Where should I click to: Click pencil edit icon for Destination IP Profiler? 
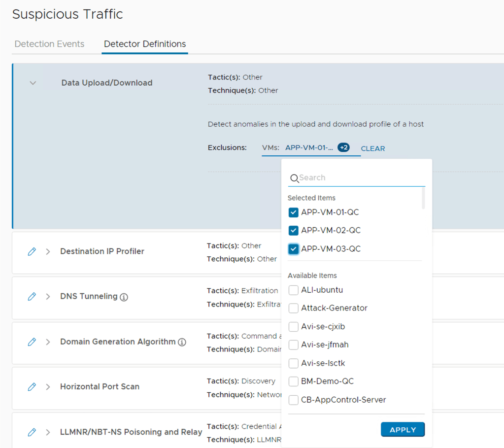[32, 251]
